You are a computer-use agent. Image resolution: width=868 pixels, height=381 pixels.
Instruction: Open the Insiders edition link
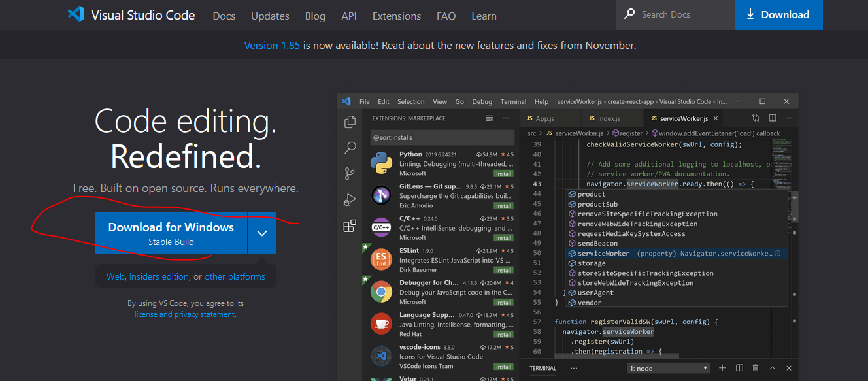click(x=159, y=276)
